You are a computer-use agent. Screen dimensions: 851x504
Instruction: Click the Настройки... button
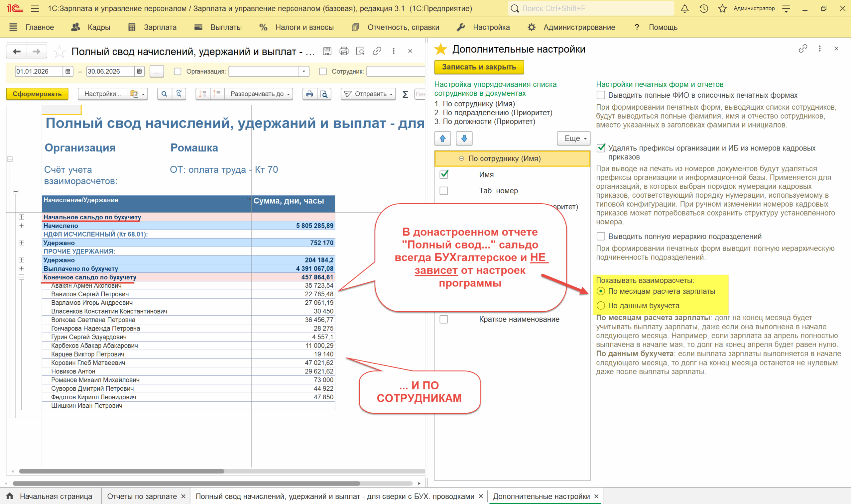pyautogui.click(x=103, y=94)
